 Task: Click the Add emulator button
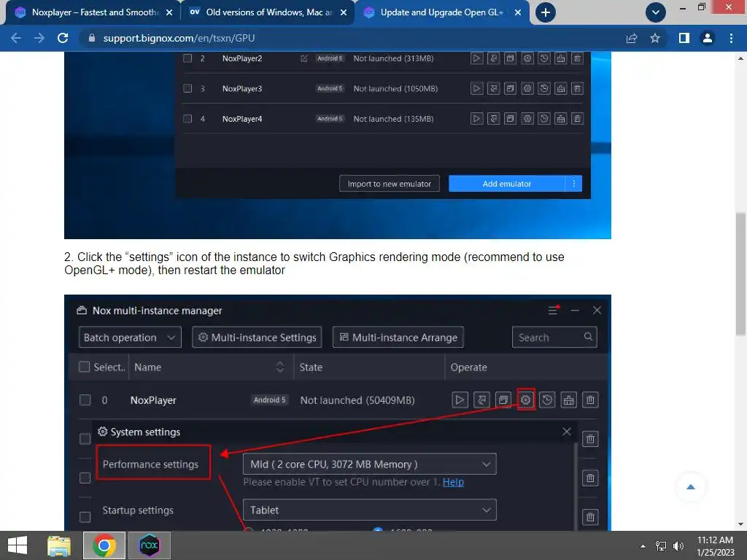pyautogui.click(x=507, y=184)
